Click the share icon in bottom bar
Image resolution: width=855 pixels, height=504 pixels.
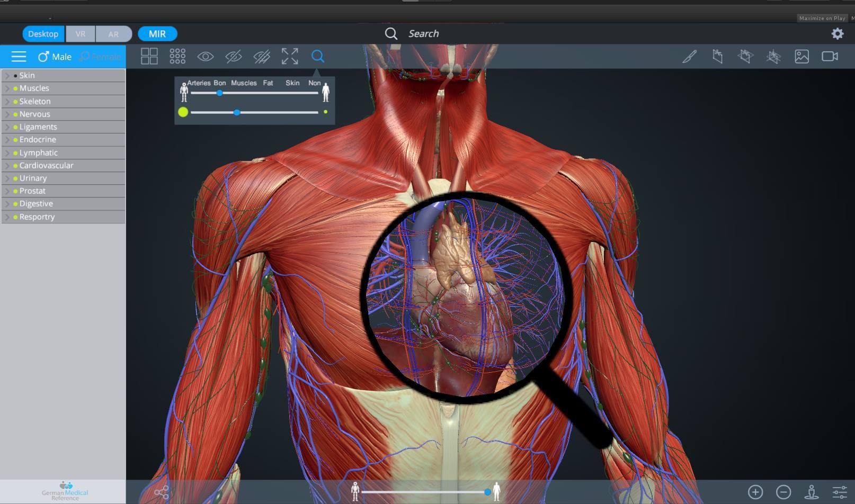(162, 492)
